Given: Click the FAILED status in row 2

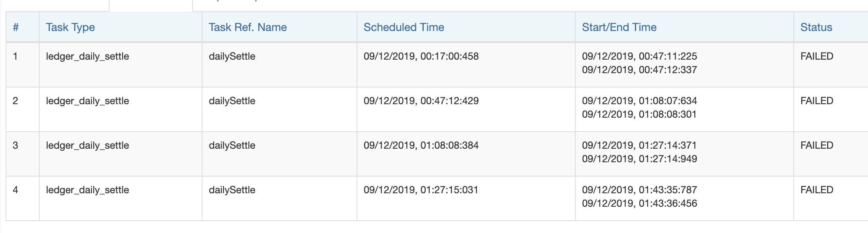Looking at the screenshot, I should [x=817, y=101].
